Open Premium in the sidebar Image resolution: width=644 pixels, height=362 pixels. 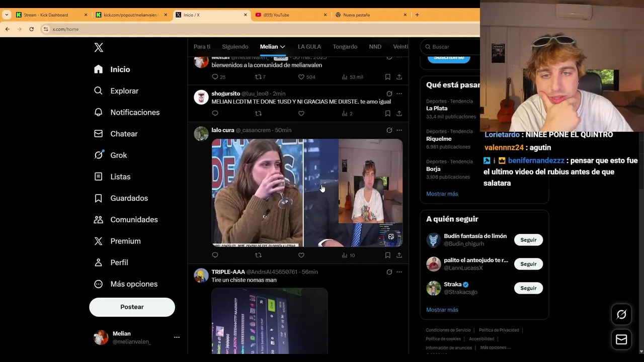117,241
